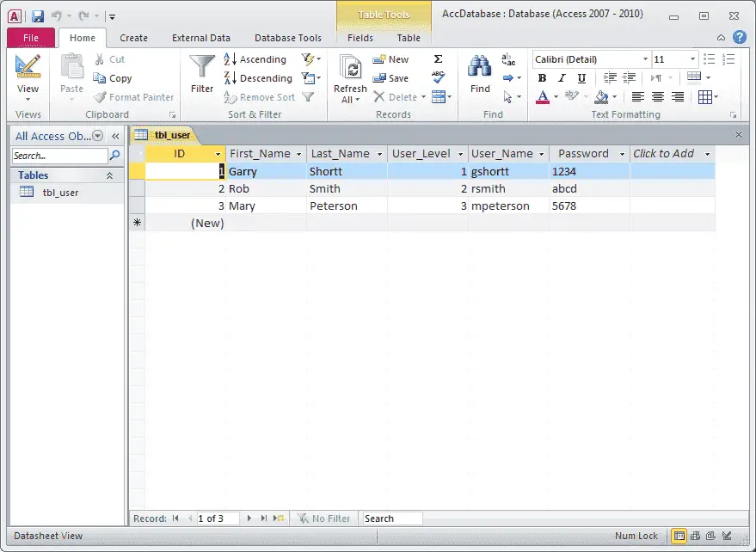Open Access Help question mark icon
Screen dimensions: 756x552
pos(739,37)
